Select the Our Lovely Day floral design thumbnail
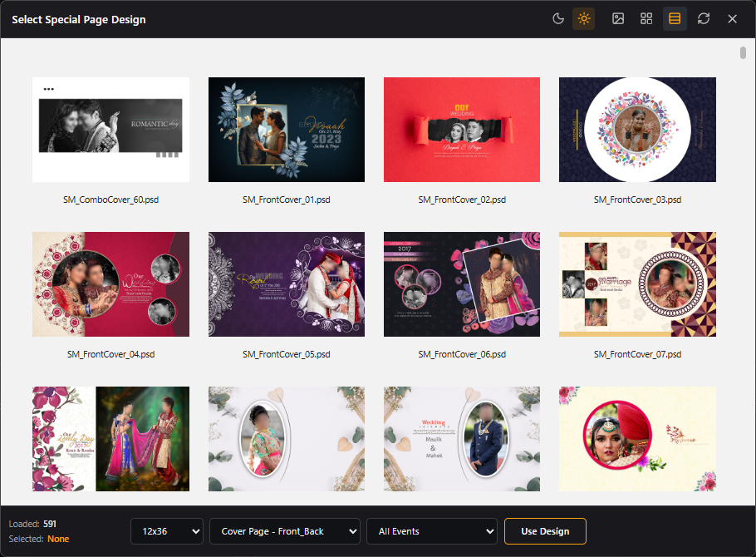 (110, 439)
